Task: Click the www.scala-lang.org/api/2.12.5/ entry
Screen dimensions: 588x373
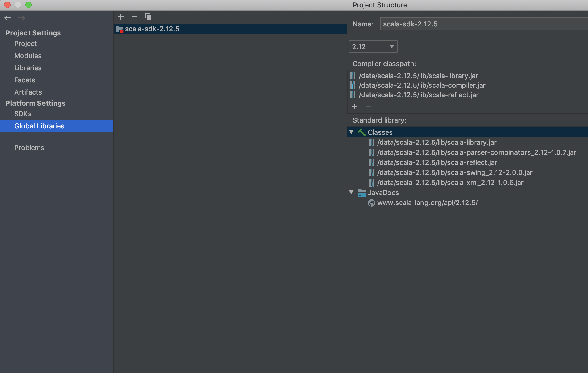Action: tap(427, 203)
